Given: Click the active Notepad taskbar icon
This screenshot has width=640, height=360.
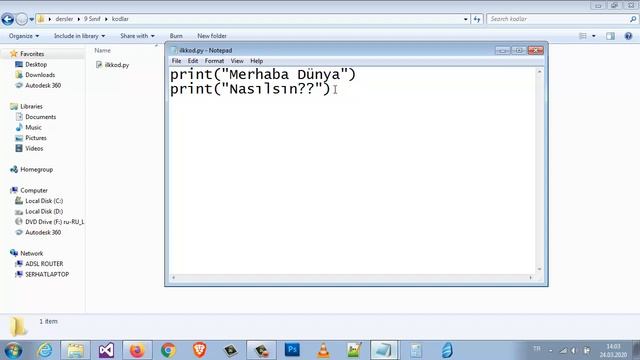Looking at the screenshot, I should click(x=384, y=350).
